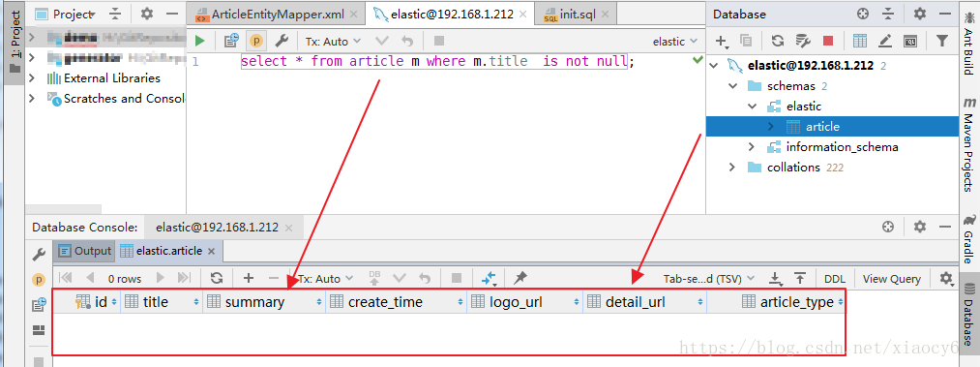
Task: Run the SQL statement with Execute button
Action: tap(200, 42)
